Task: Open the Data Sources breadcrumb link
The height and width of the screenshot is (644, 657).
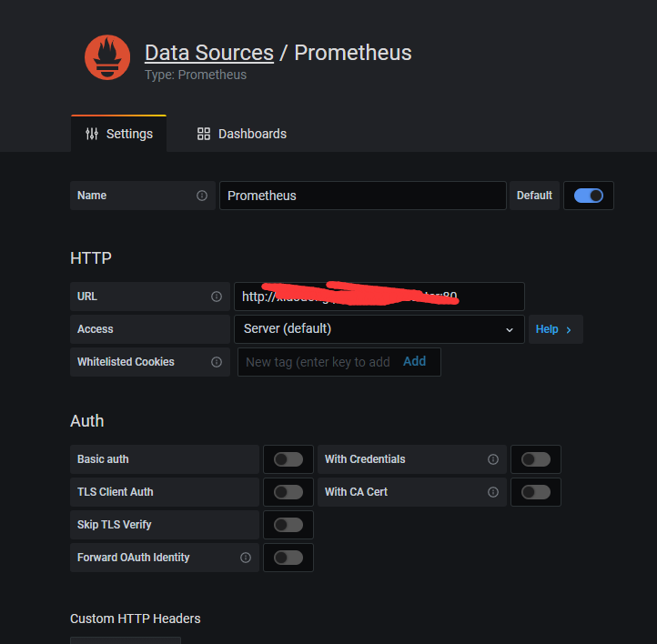Action: coord(209,53)
